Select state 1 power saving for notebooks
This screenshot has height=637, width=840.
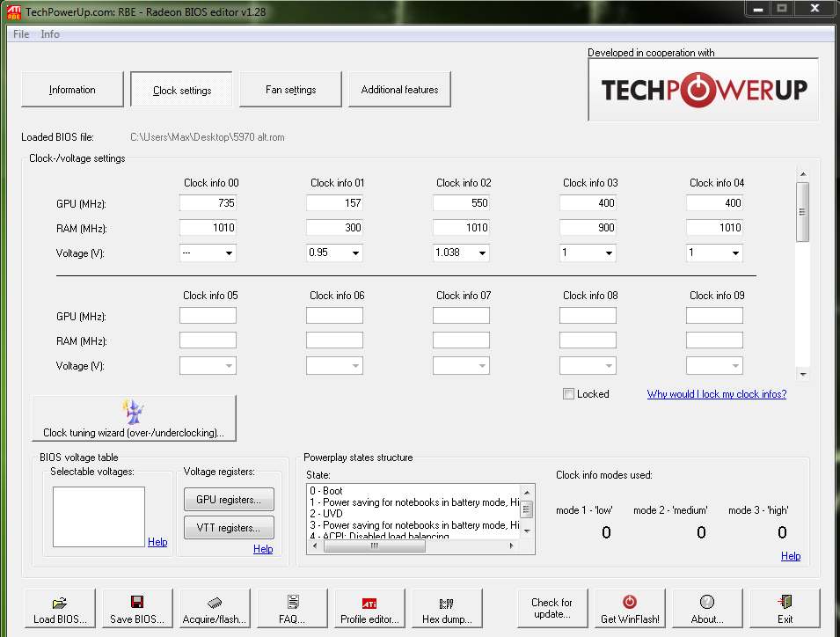point(414,502)
